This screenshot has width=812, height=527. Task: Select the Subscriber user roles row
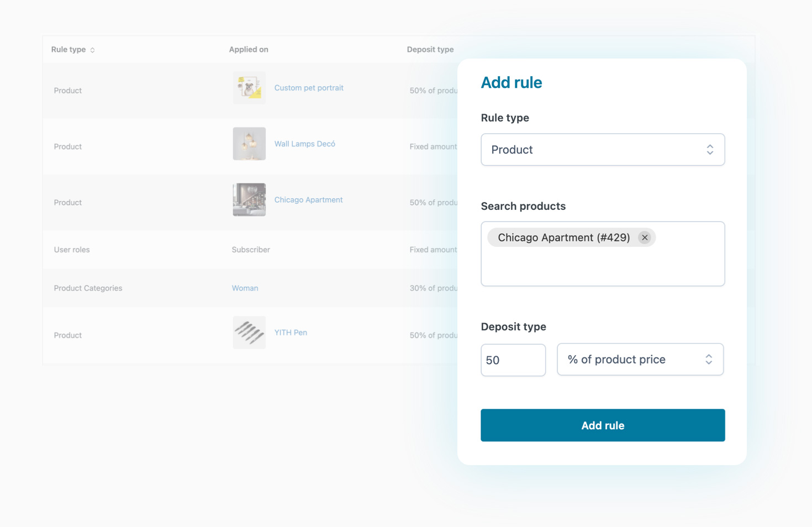coord(251,250)
